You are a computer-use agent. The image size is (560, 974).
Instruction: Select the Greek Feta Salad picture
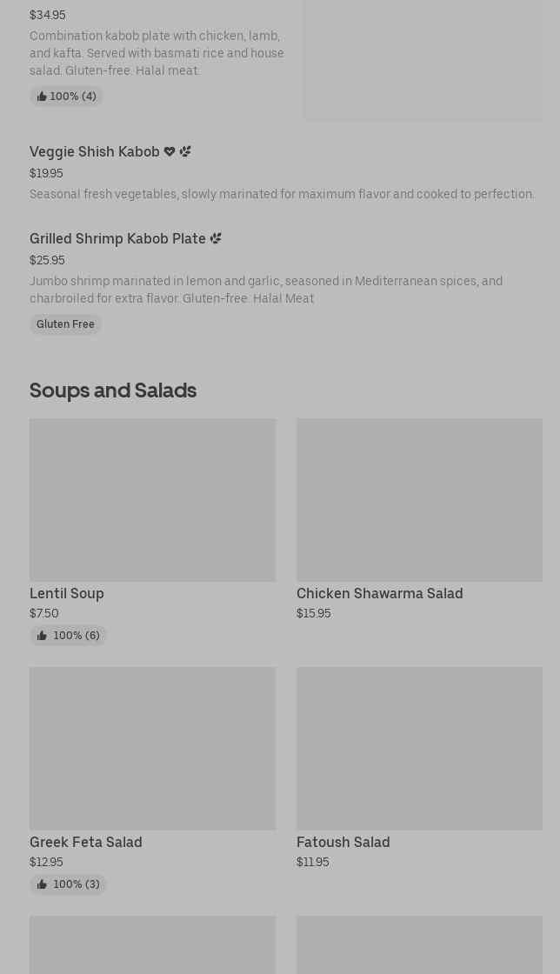(x=152, y=749)
